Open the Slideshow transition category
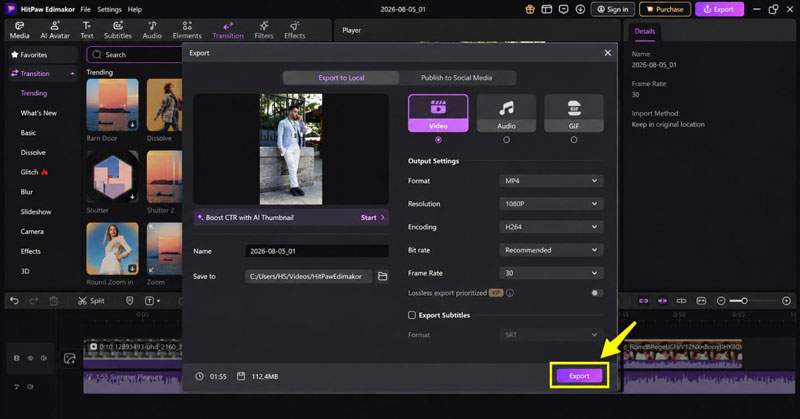Viewport: 800px width, 419px height. (36, 212)
